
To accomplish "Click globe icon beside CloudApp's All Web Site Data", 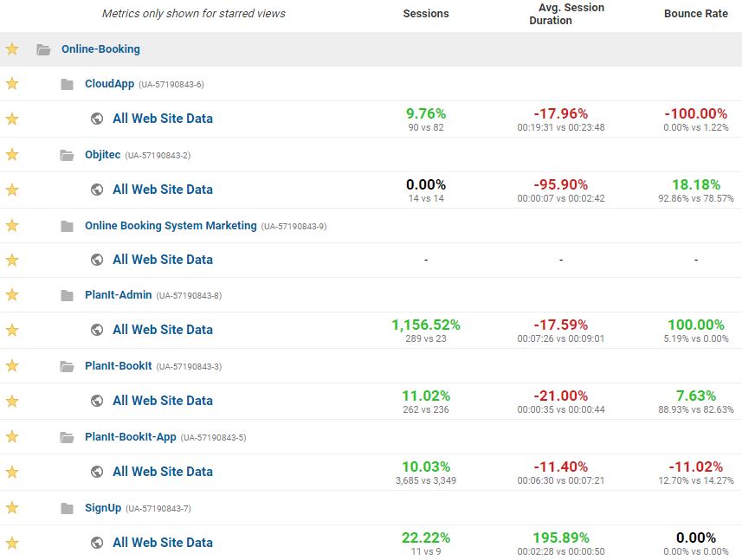I will coord(97,119).
